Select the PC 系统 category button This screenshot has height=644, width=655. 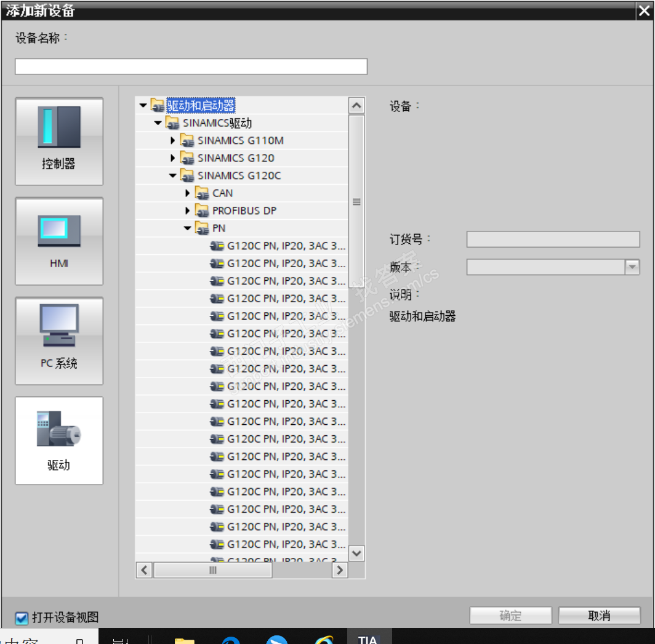pos(59,341)
